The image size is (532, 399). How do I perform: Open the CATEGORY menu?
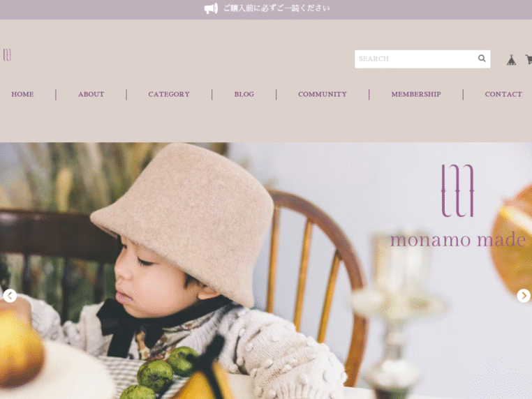tap(169, 94)
